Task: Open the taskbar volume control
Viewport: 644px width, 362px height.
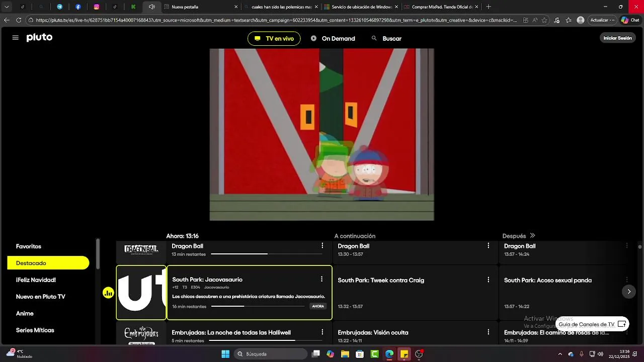Action: tap(600, 354)
